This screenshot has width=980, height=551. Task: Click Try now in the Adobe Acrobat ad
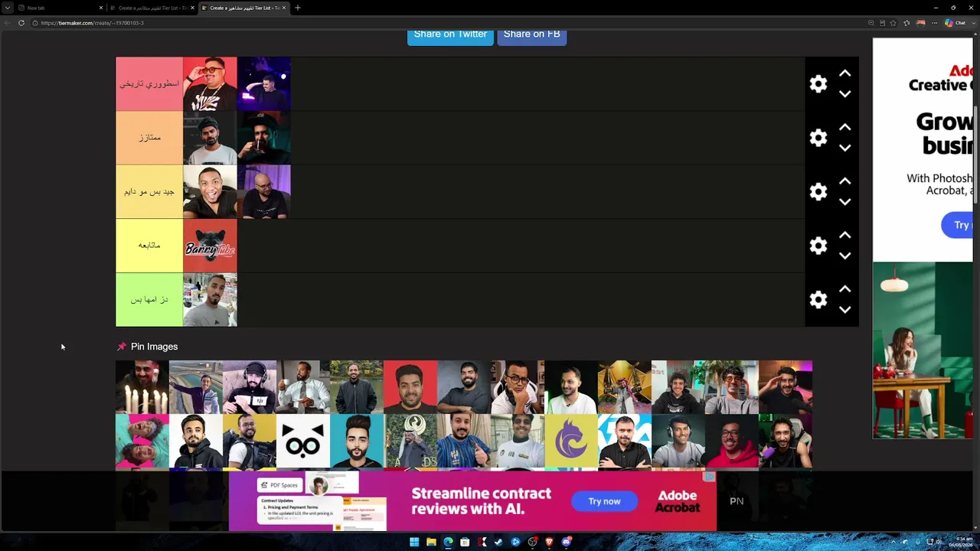point(604,501)
